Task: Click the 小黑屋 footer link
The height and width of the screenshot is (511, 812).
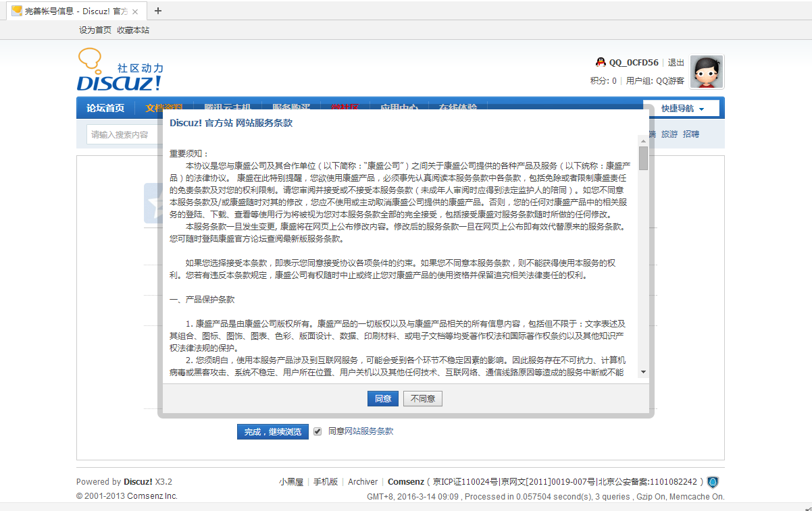Action: 291,482
